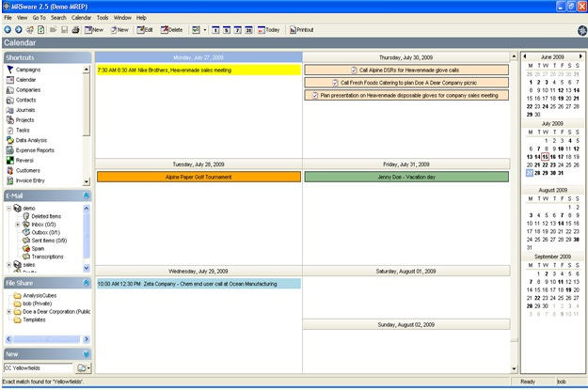Check off Call Alpine DSRs task

354,70
